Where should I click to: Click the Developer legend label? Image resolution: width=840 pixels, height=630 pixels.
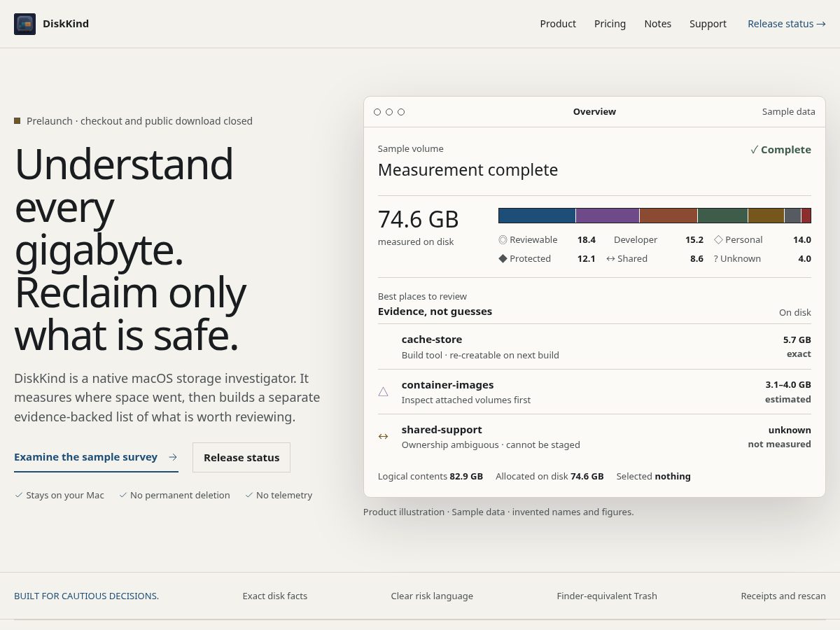pyautogui.click(x=636, y=239)
